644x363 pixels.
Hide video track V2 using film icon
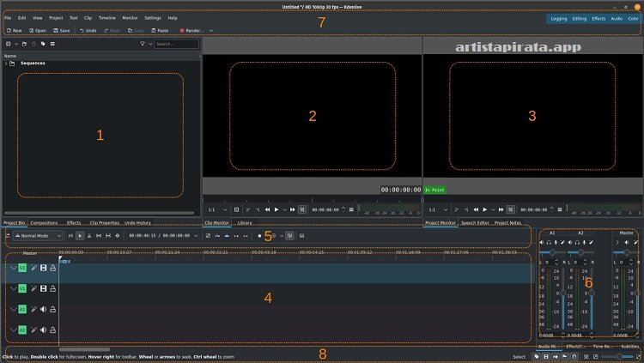tap(44, 268)
